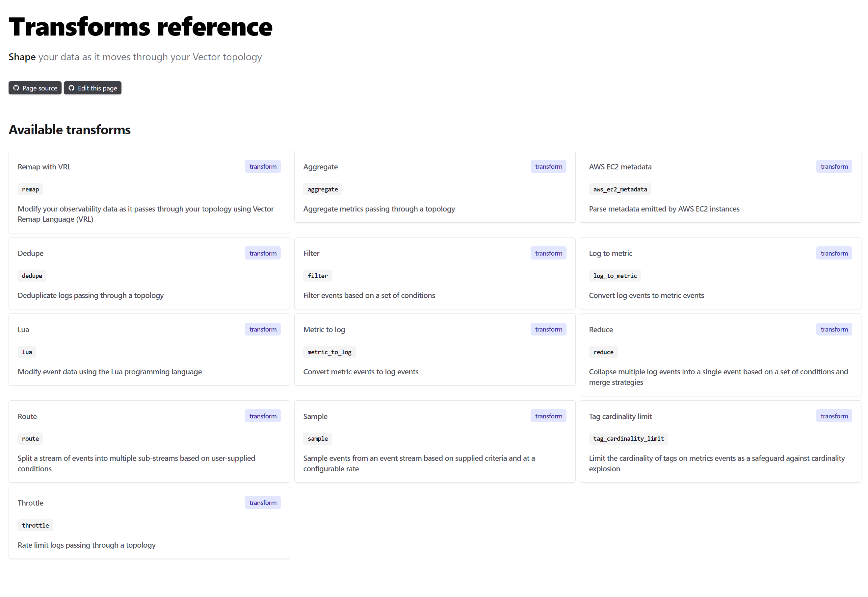Click the transform badge on Sample card
This screenshot has height=597, width=868.
point(548,416)
